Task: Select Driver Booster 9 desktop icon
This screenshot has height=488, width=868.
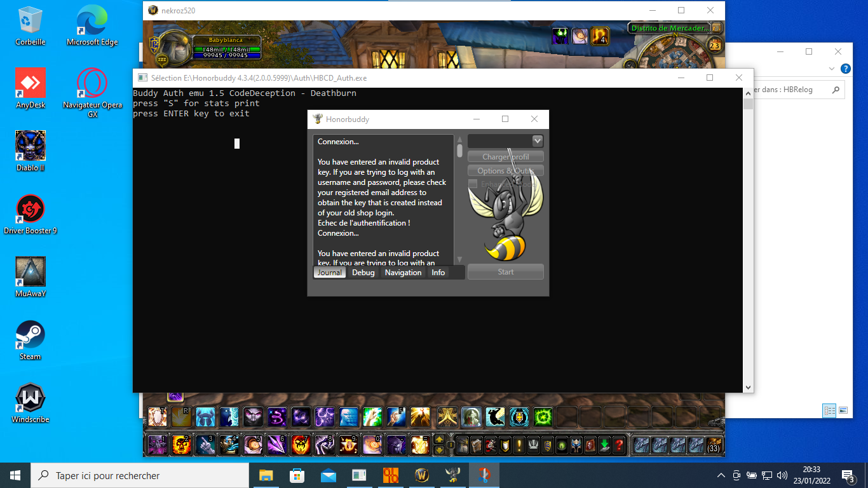Action: pyautogui.click(x=31, y=214)
